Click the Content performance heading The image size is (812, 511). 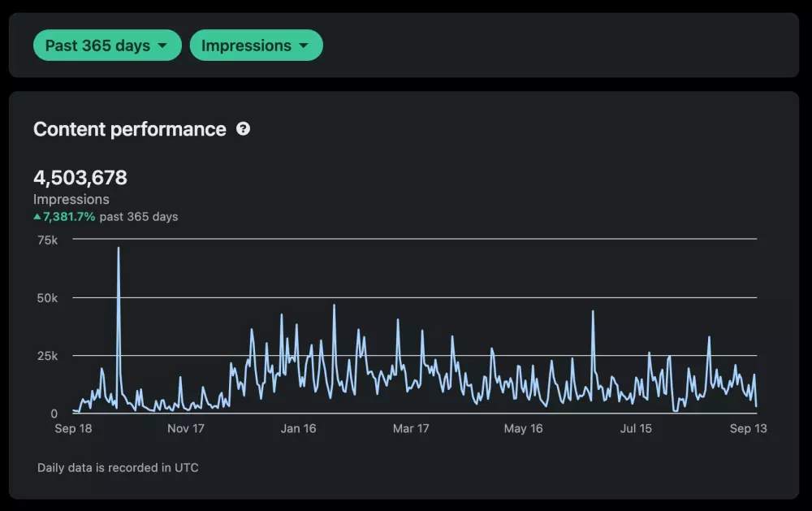[x=130, y=129]
